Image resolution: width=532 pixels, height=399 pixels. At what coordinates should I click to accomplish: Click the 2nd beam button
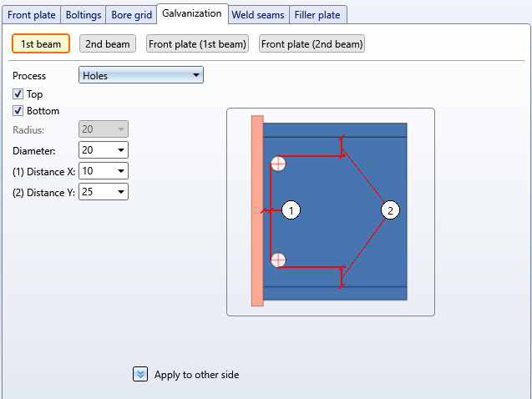point(109,43)
